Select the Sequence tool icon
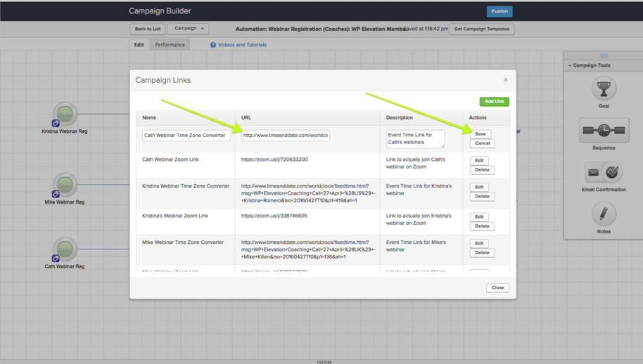 click(604, 131)
